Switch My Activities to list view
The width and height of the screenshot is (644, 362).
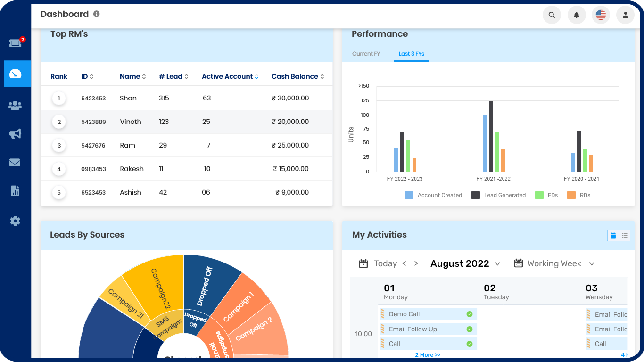(x=625, y=235)
